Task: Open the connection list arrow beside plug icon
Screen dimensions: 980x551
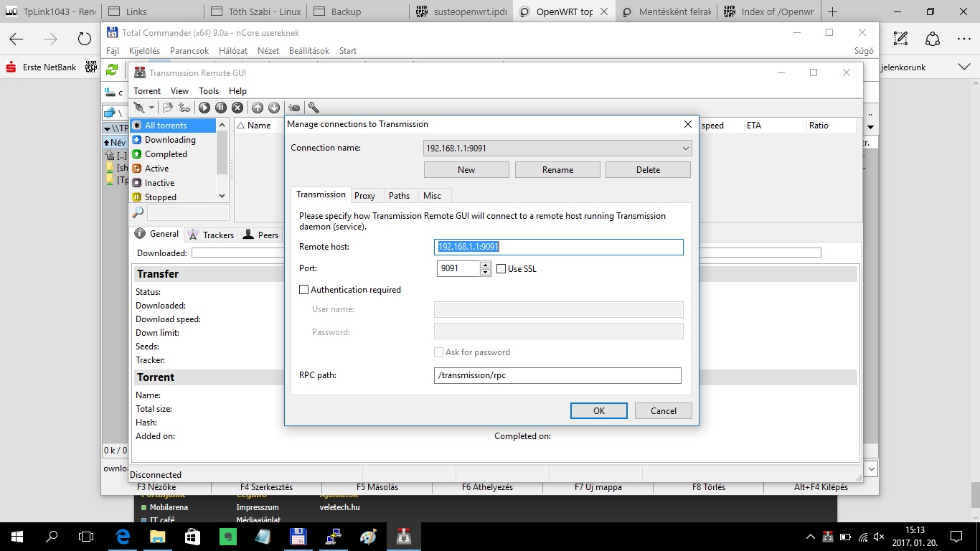Action: tap(151, 108)
